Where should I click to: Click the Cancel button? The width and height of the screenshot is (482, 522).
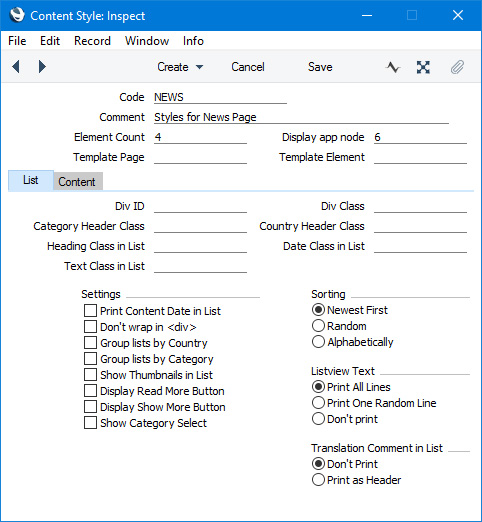(248, 67)
